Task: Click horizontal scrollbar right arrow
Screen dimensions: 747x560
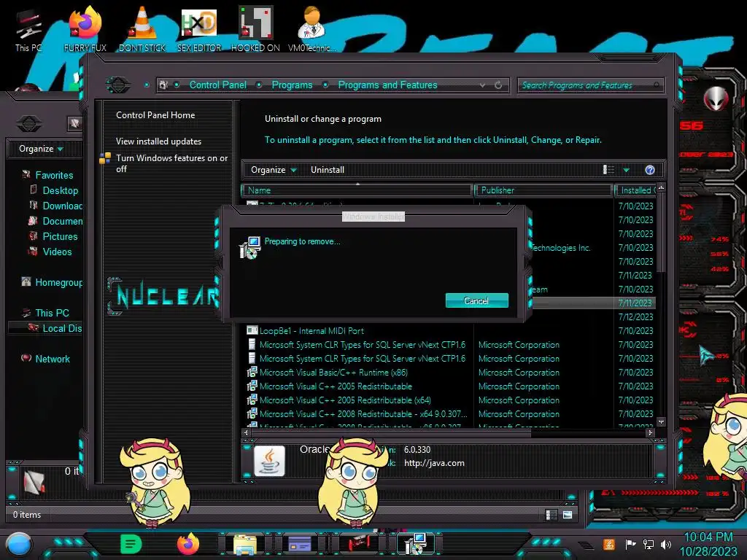Action: [x=650, y=433]
